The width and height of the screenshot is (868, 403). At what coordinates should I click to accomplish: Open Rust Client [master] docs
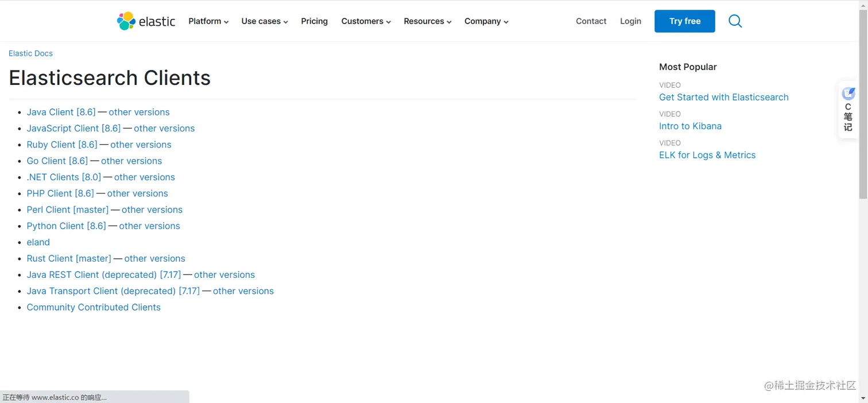coord(69,258)
